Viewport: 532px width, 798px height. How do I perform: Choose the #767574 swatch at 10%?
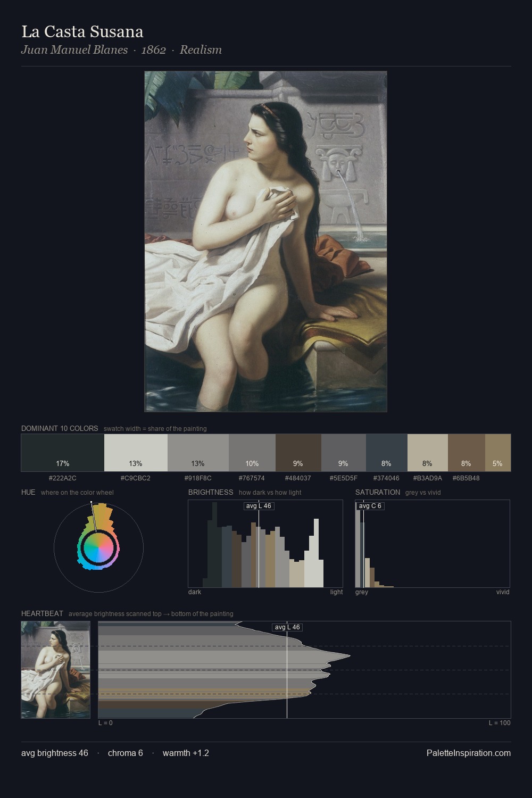[x=252, y=453]
